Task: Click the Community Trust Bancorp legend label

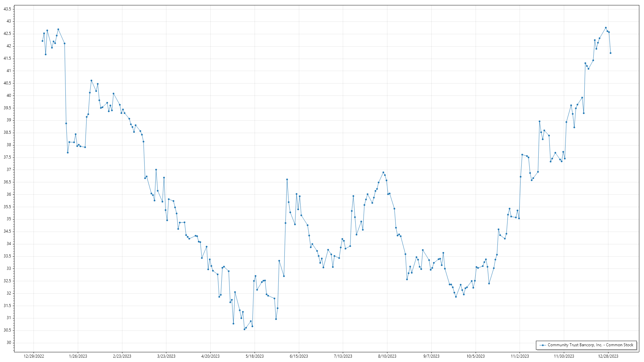Action: 590,345
